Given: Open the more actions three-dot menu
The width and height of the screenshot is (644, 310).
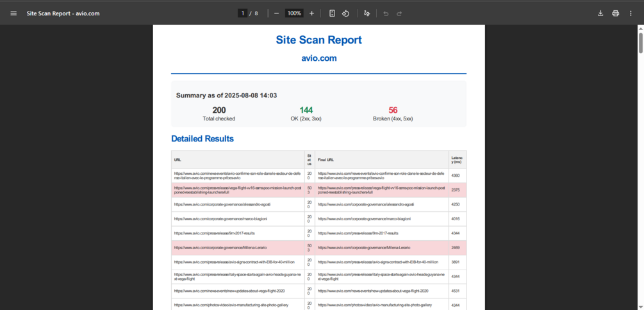Looking at the screenshot, I should [631, 13].
